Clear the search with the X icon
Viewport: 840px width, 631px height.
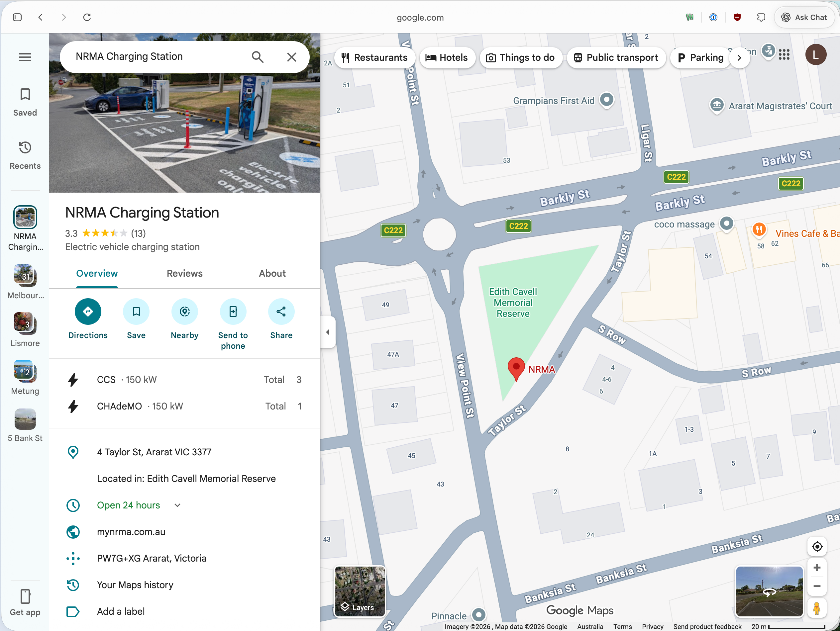click(x=292, y=57)
